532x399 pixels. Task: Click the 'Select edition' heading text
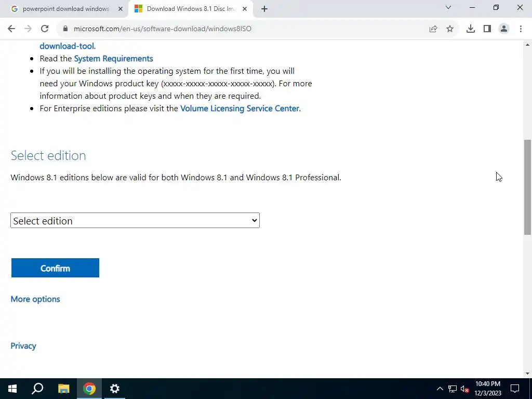48,156
